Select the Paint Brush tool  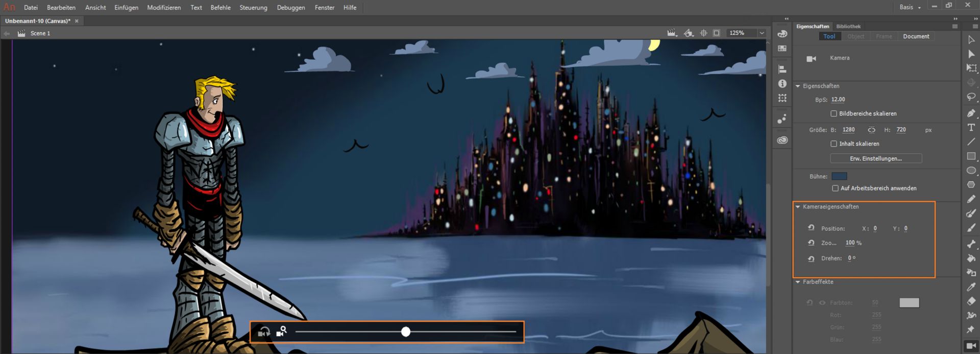click(971, 213)
